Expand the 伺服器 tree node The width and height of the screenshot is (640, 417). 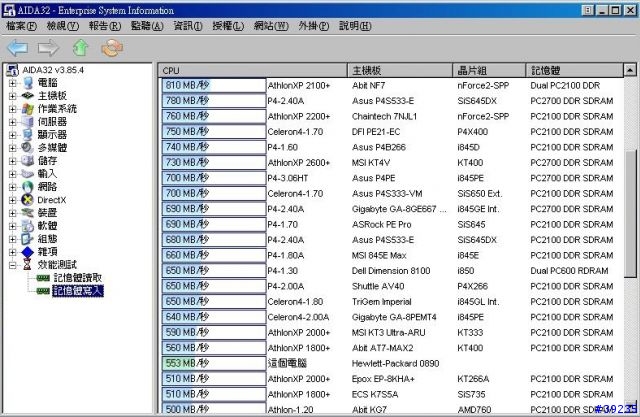[x=12, y=122]
